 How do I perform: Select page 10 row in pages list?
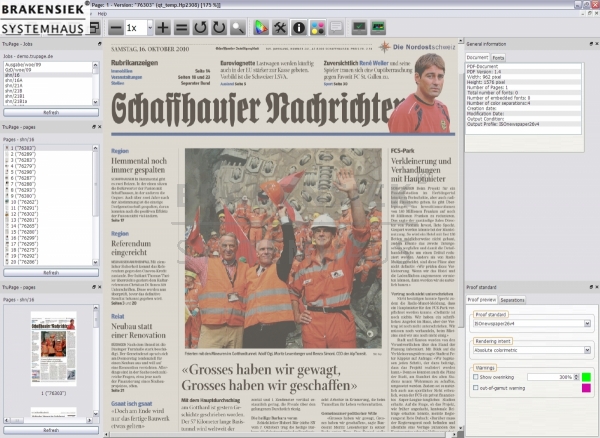click(x=48, y=202)
